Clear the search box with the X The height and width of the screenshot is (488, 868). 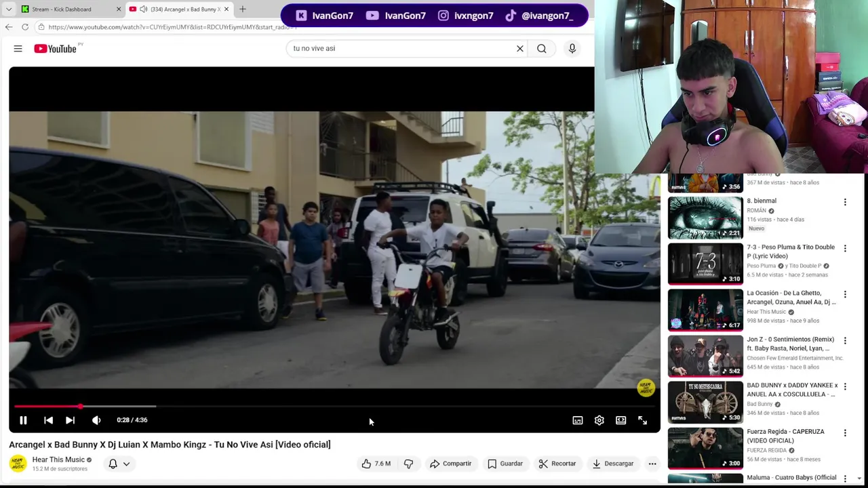click(520, 49)
